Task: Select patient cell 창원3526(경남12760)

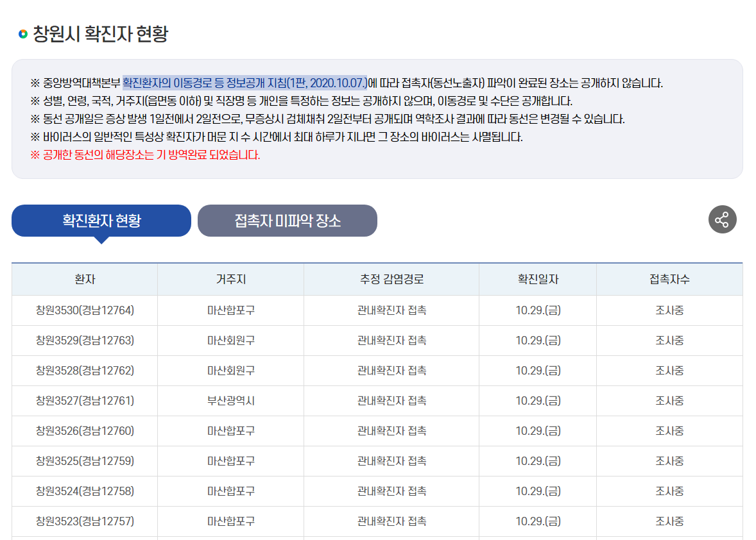Action: tap(85, 430)
